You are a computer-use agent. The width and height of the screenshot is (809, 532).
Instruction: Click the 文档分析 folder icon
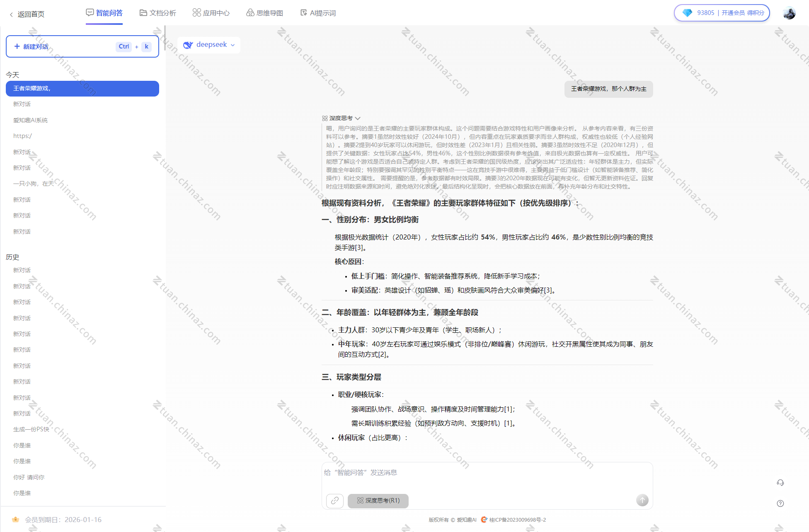(143, 13)
